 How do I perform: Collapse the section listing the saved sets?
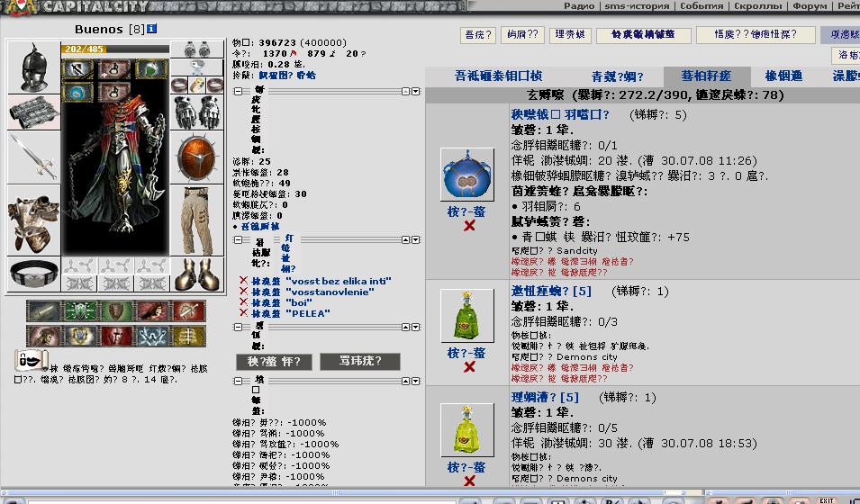[238, 239]
